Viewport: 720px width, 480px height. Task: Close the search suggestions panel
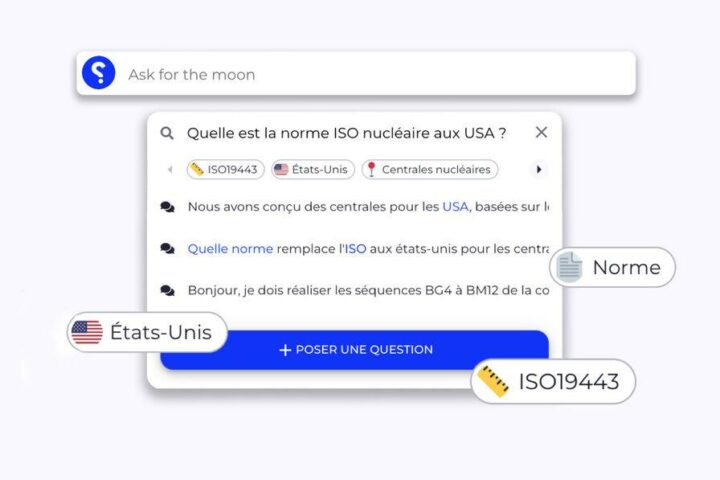tap(541, 132)
